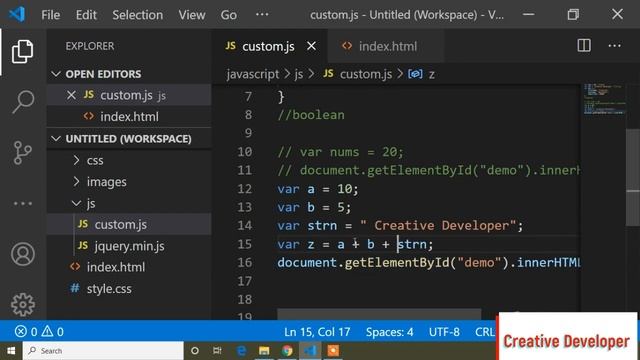Click 'var b = 5;' on line 13
Viewport: 640px width, 360px height.
click(x=314, y=207)
